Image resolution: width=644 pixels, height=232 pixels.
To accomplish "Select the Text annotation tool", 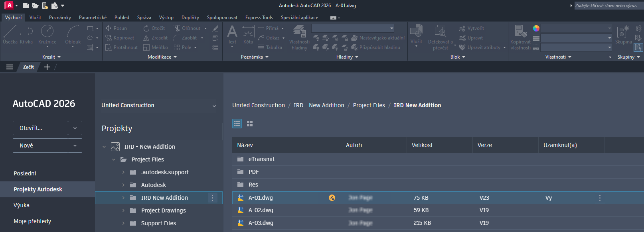I will point(232,34).
